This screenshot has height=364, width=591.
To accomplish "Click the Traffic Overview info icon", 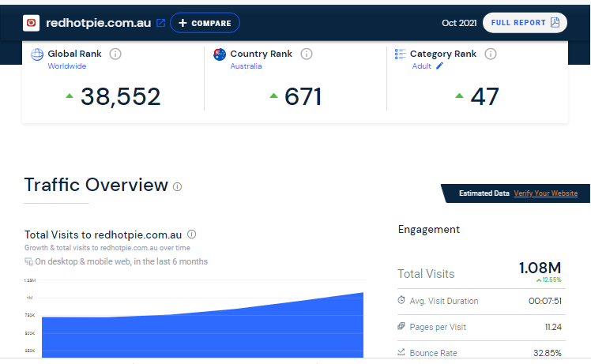I will (x=177, y=187).
